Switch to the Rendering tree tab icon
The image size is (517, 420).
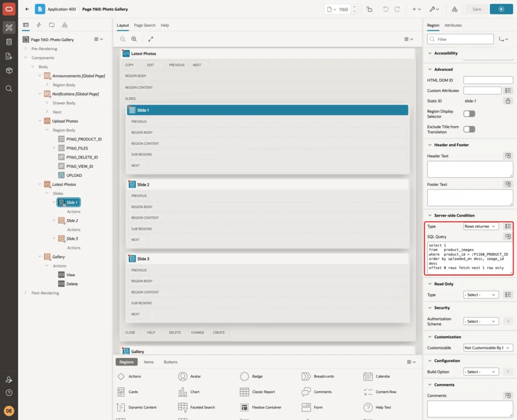tap(26, 25)
